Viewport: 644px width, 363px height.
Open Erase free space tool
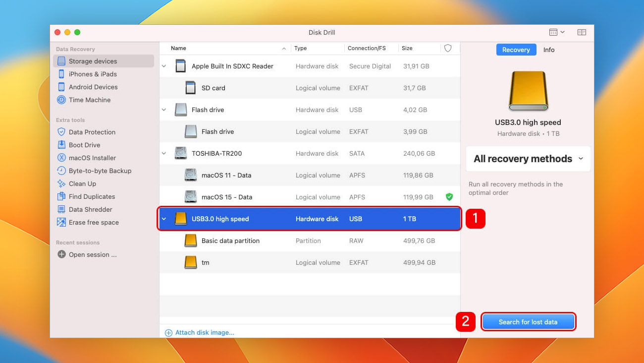94,222
